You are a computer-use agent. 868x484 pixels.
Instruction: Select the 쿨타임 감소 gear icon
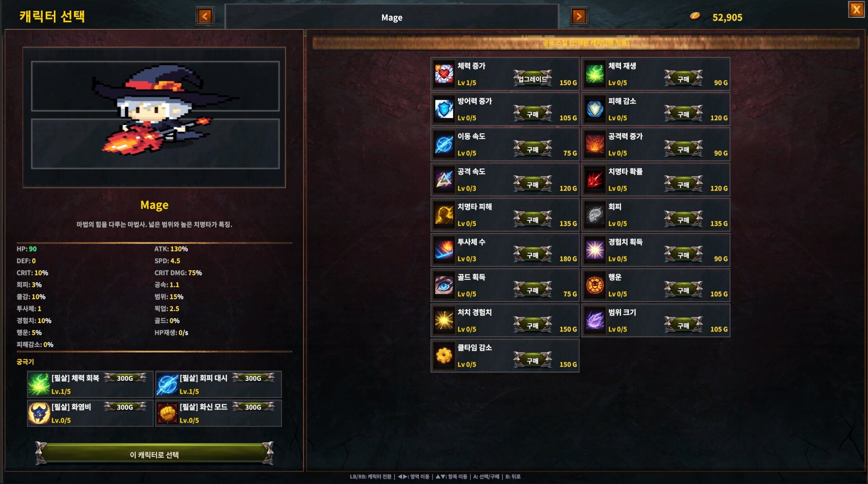pyautogui.click(x=444, y=356)
